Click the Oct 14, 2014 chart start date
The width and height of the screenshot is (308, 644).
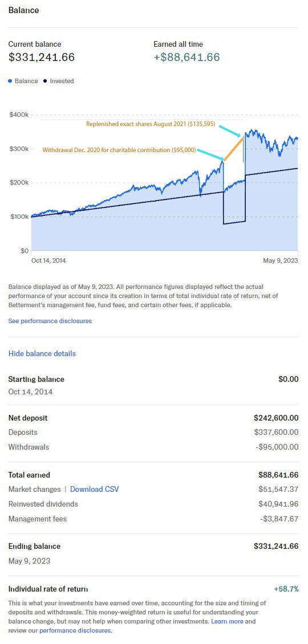(48, 260)
